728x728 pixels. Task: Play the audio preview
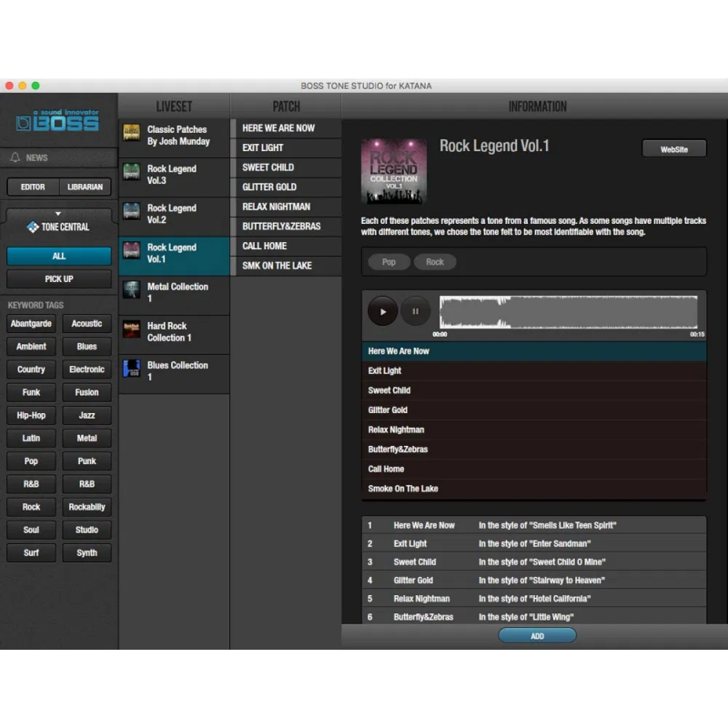coord(382,311)
